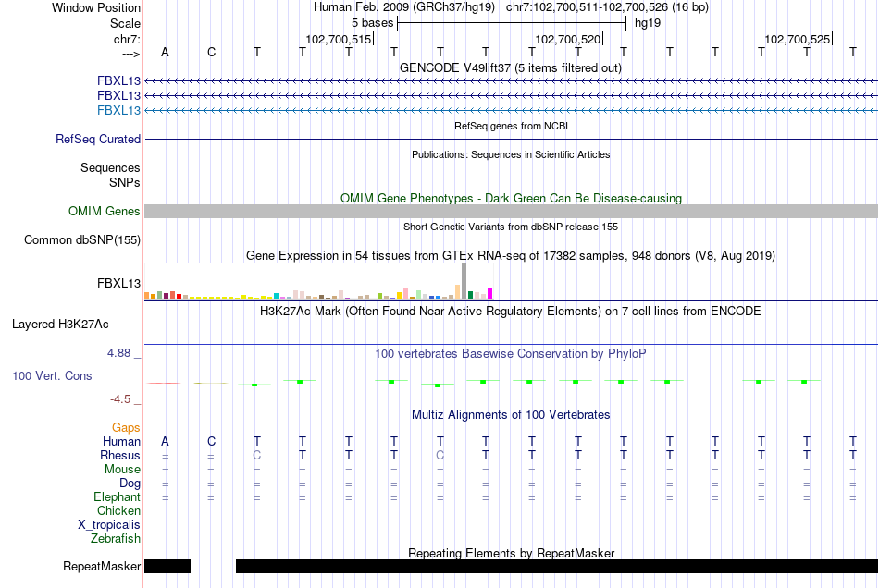Click the magenta GTEx expression bar
The height and width of the screenshot is (588, 879).
pyautogui.click(x=490, y=293)
